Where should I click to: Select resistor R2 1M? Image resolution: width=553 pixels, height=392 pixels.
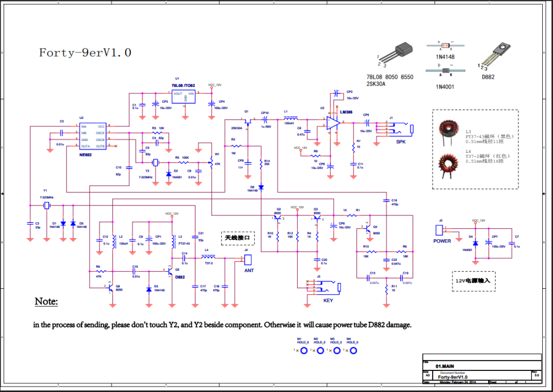(x=236, y=146)
